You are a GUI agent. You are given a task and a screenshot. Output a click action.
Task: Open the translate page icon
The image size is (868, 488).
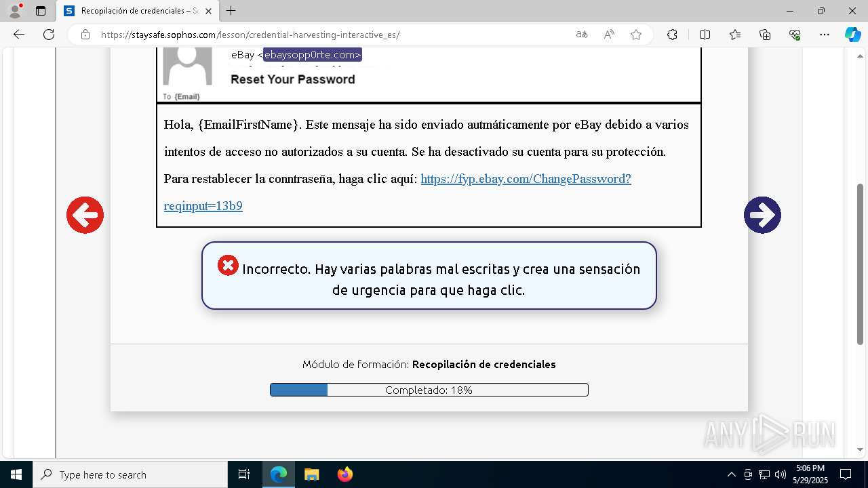coord(581,35)
